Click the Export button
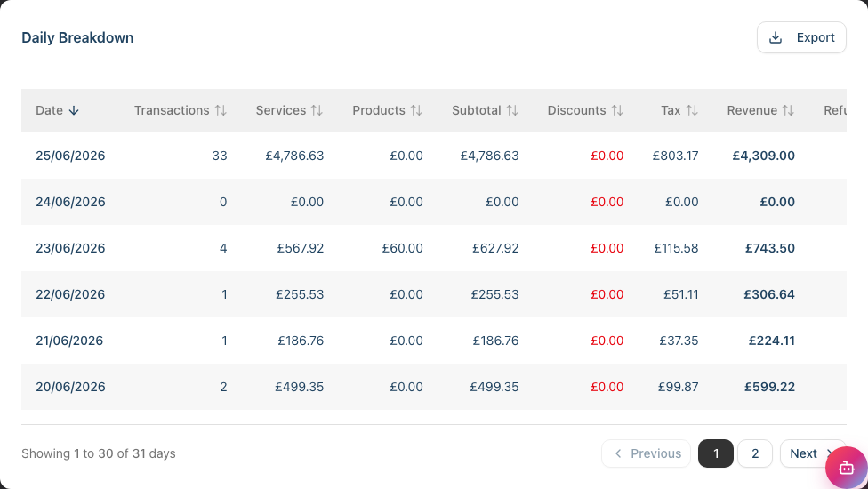Image resolution: width=868 pixels, height=489 pixels. 801,37
